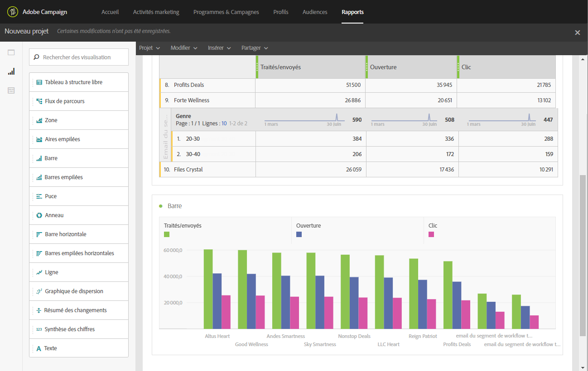The image size is (588, 371).
Task: Go to the Activités marketing tab
Action: pyautogui.click(x=156, y=12)
